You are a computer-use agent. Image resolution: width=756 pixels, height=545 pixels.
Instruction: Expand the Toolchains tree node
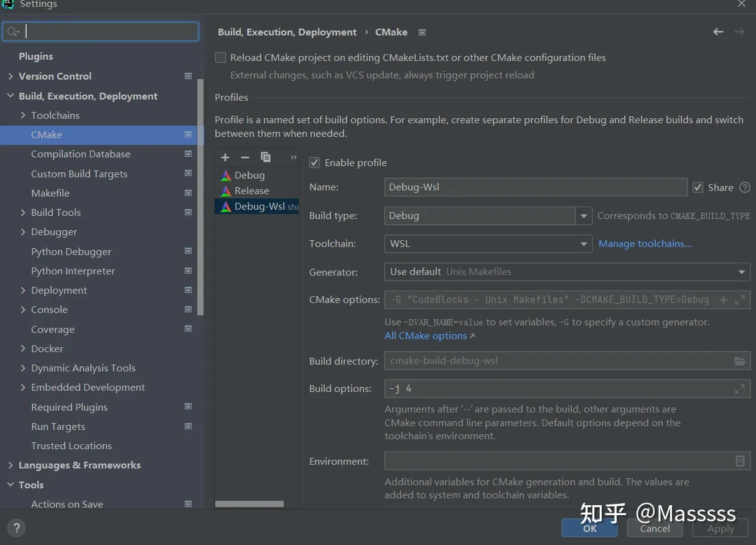tap(23, 115)
